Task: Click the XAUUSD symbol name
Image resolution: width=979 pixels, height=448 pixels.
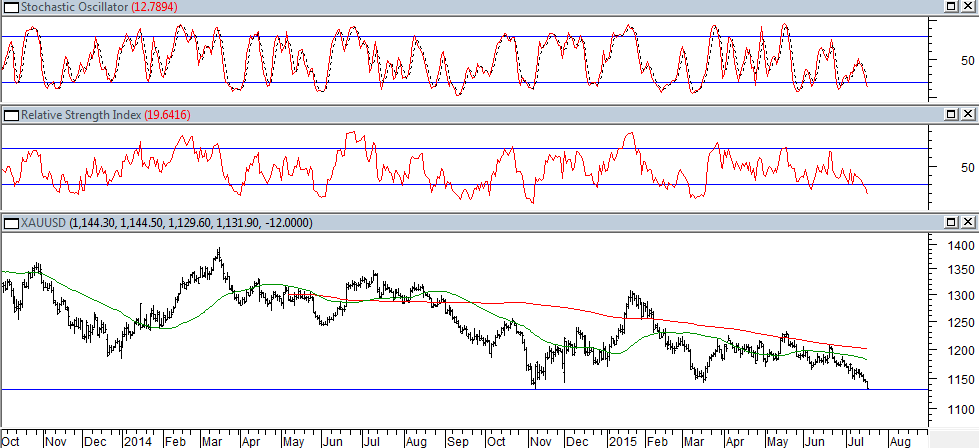Action: pos(43,222)
